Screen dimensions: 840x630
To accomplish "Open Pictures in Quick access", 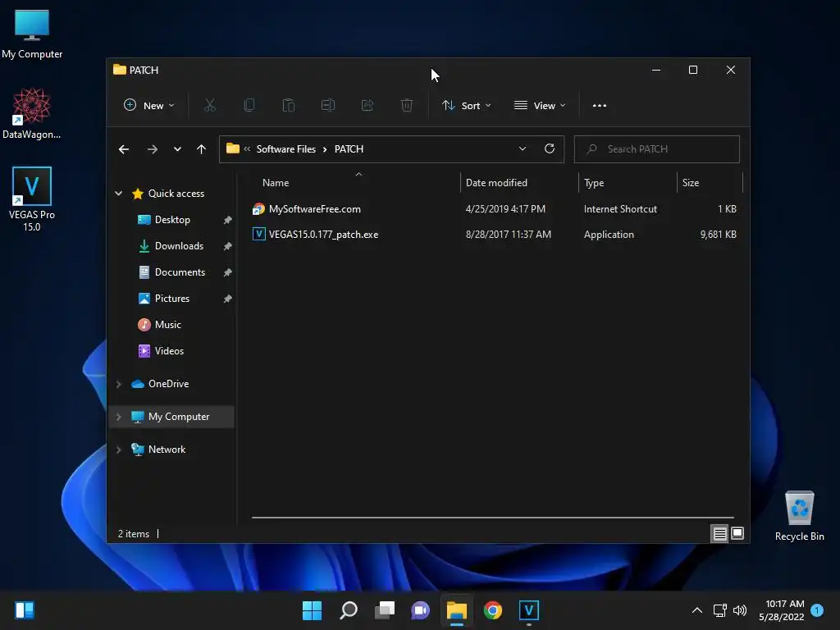I will coord(171,299).
